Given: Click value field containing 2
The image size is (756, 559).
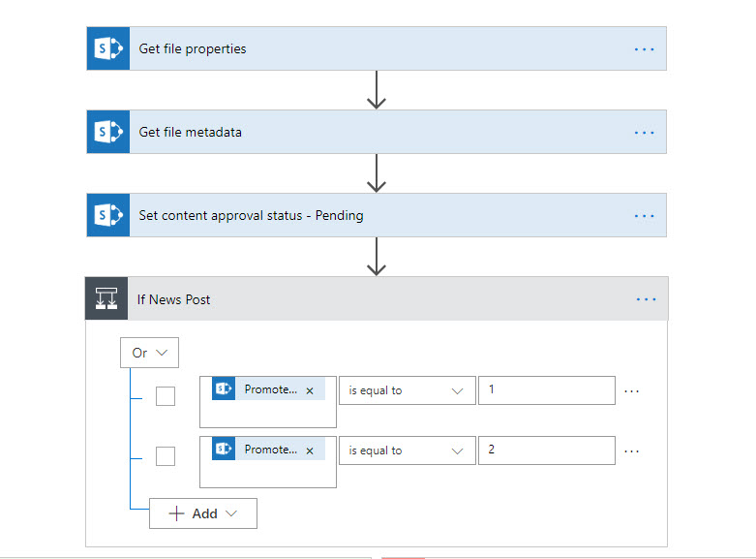Looking at the screenshot, I should [x=546, y=450].
